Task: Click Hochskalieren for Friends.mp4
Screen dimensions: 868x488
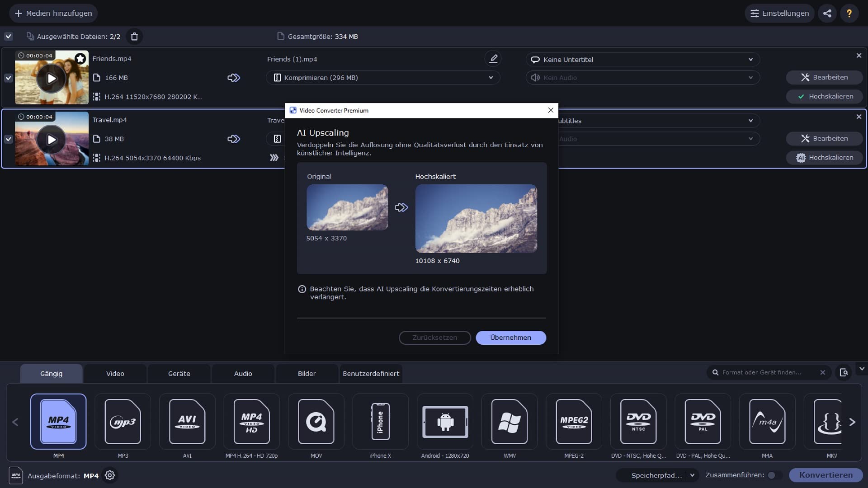Action: click(x=825, y=96)
